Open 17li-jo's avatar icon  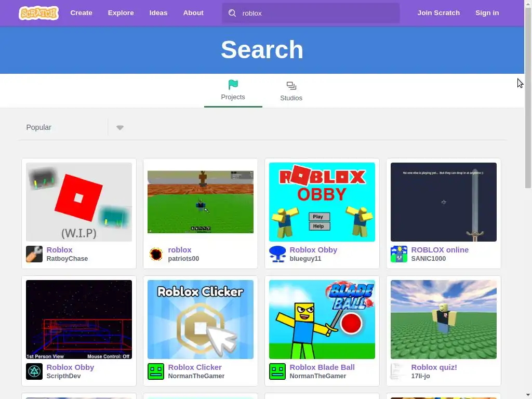coord(399,371)
